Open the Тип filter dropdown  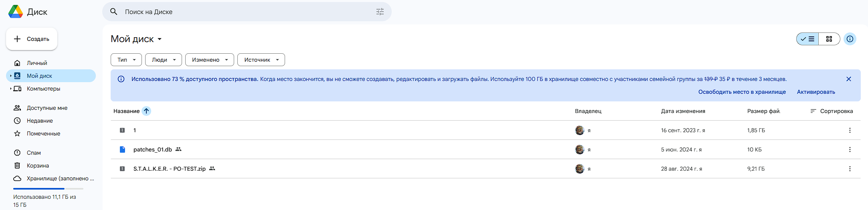126,60
